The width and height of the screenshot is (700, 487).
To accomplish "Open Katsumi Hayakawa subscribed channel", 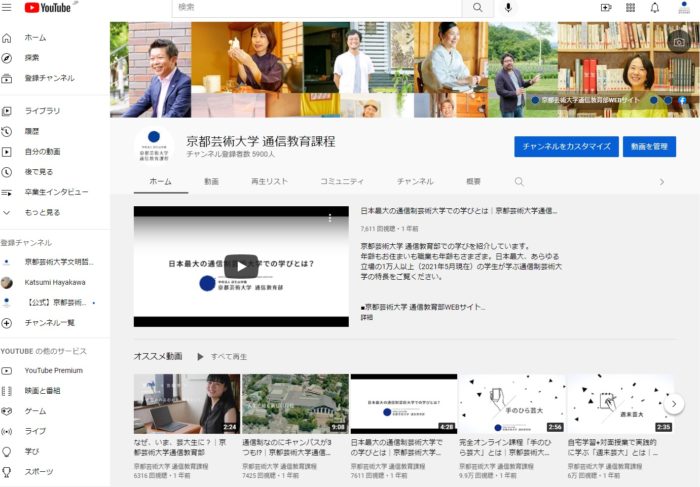I will [x=55, y=283].
